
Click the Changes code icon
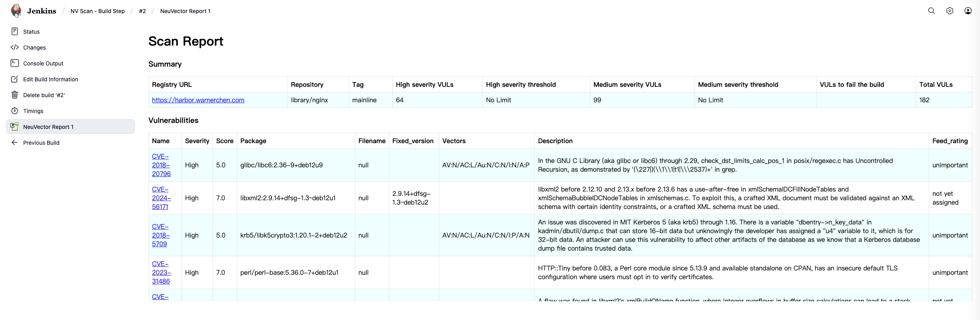pyautogui.click(x=15, y=47)
